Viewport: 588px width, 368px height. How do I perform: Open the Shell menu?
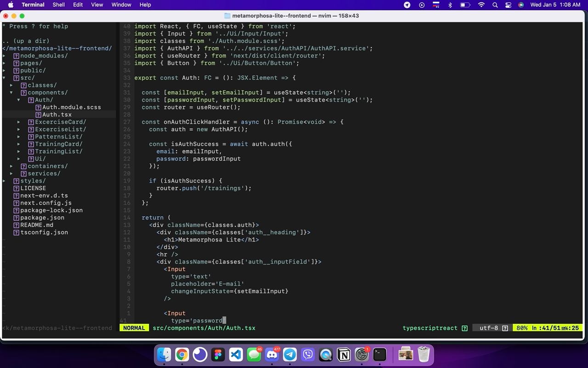(59, 5)
